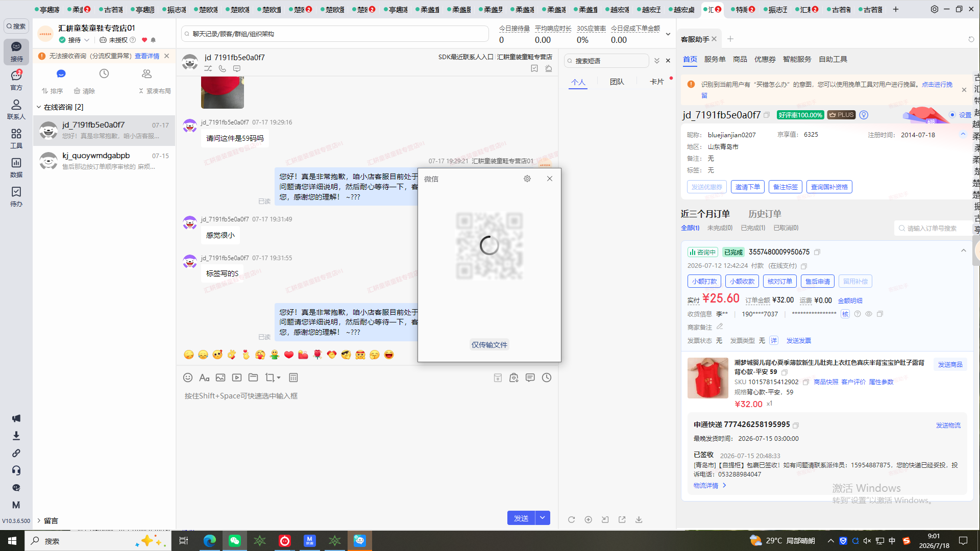Open Microsoft Edge from the taskbar
Viewport: 980px width, 551px height.
(x=210, y=541)
